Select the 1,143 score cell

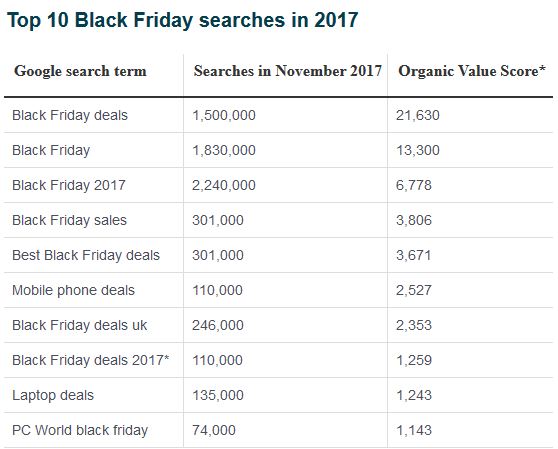pyautogui.click(x=414, y=430)
